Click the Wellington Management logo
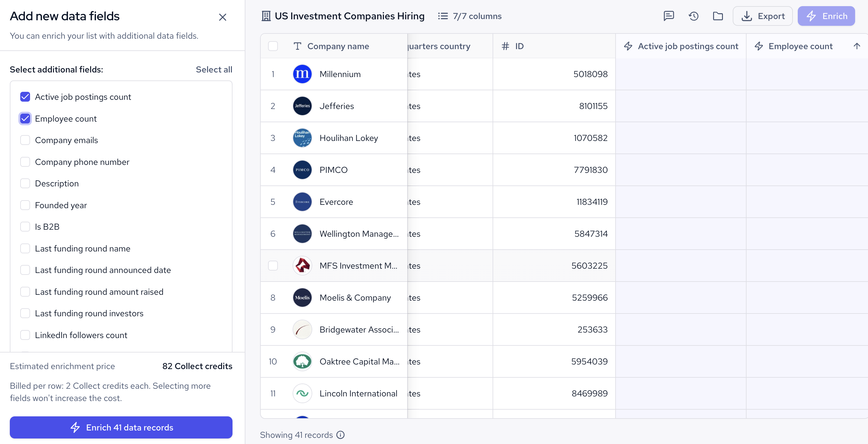The width and height of the screenshot is (868, 444). tap(302, 233)
